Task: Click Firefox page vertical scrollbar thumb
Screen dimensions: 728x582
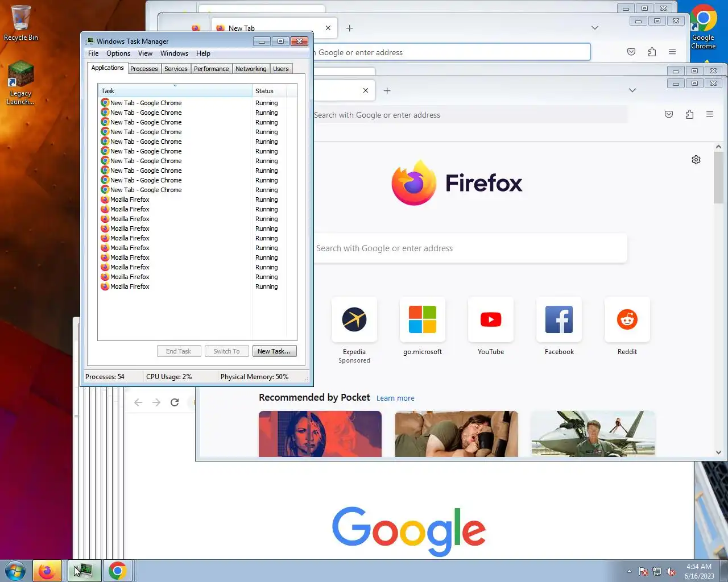Action: (x=718, y=177)
